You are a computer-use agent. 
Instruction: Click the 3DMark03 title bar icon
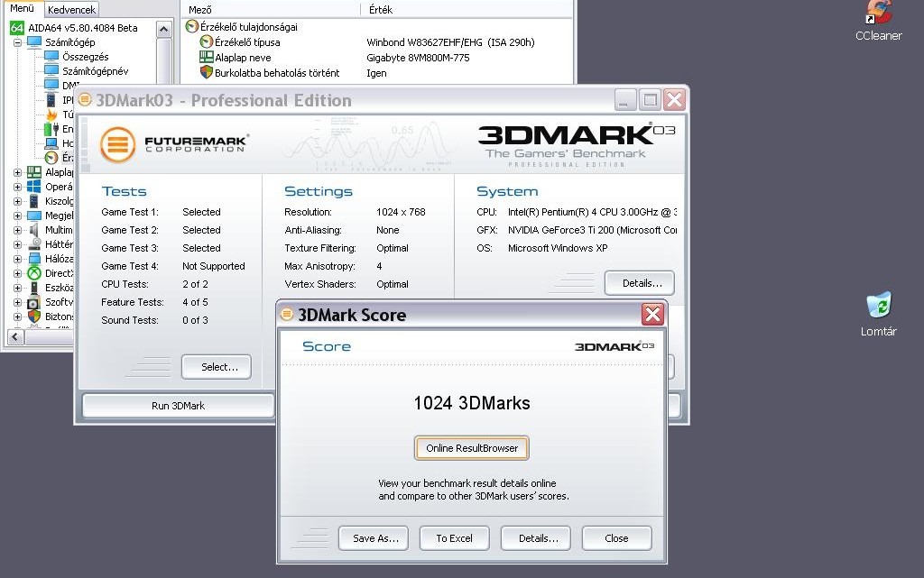(x=85, y=99)
